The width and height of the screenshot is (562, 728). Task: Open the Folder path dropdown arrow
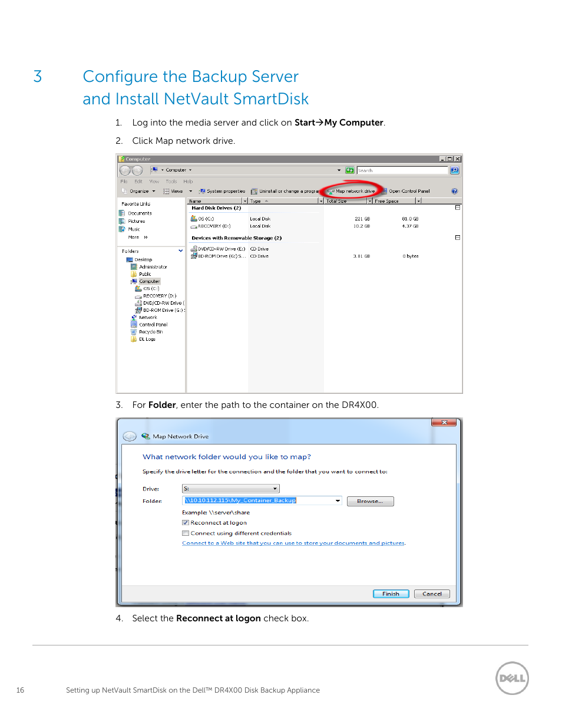click(x=338, y=500)
